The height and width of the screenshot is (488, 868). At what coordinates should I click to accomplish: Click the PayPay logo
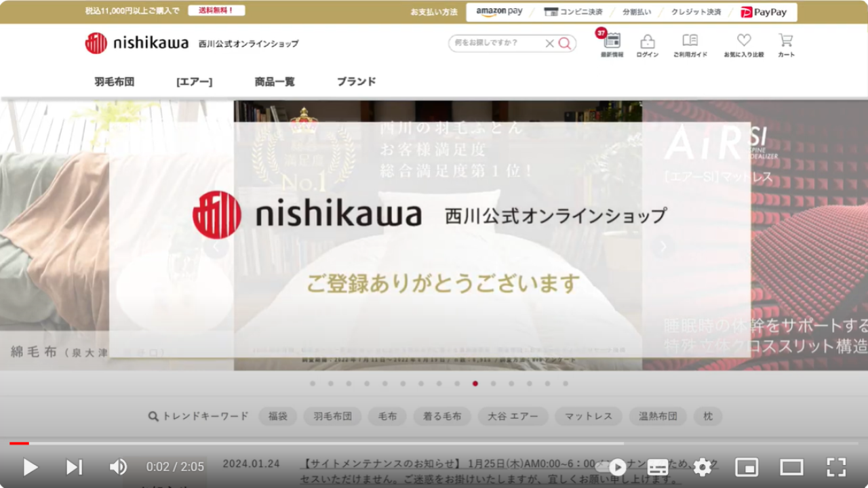click(x=764, y=12)
